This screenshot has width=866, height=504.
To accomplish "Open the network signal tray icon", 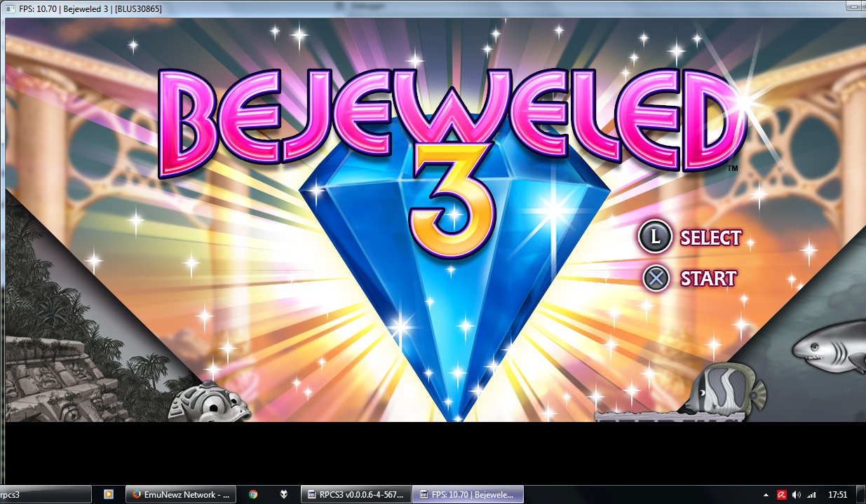I will coord(812,495).
